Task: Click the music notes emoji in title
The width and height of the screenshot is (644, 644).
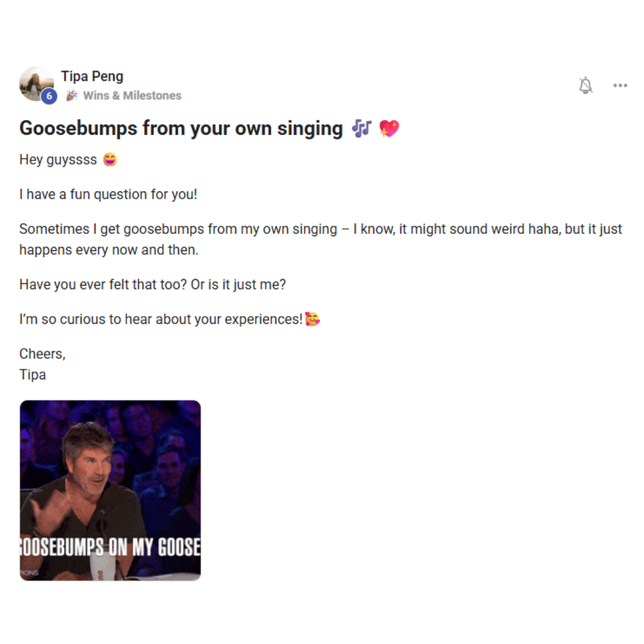Action: click(361, 128)
